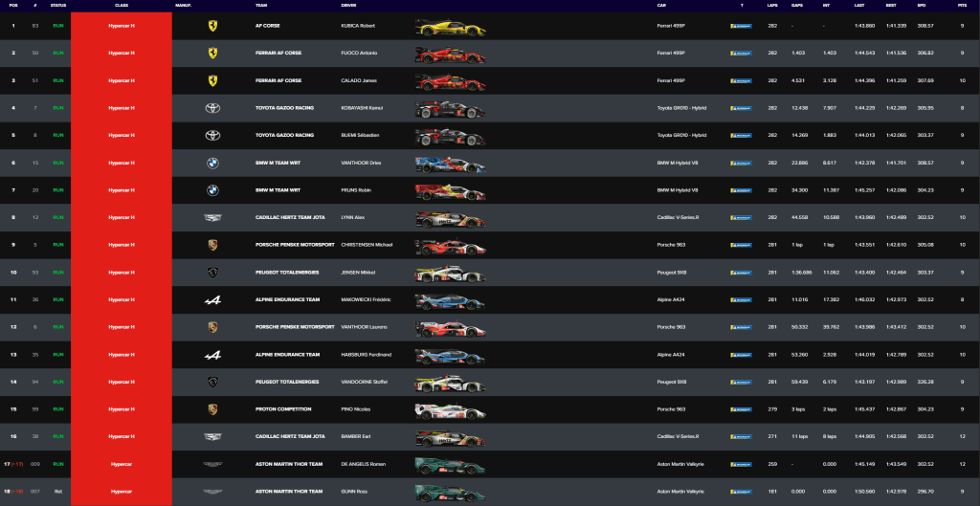
Task: Click the '11 laps' gap in Bamber's row
Action: point(798,437)
